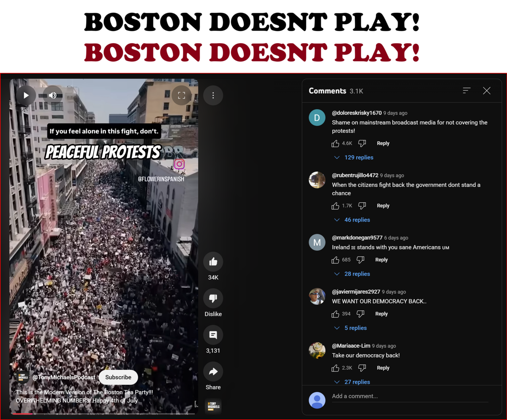Click the Dislike thumbs-down button
507x420 pixels.
213,298
